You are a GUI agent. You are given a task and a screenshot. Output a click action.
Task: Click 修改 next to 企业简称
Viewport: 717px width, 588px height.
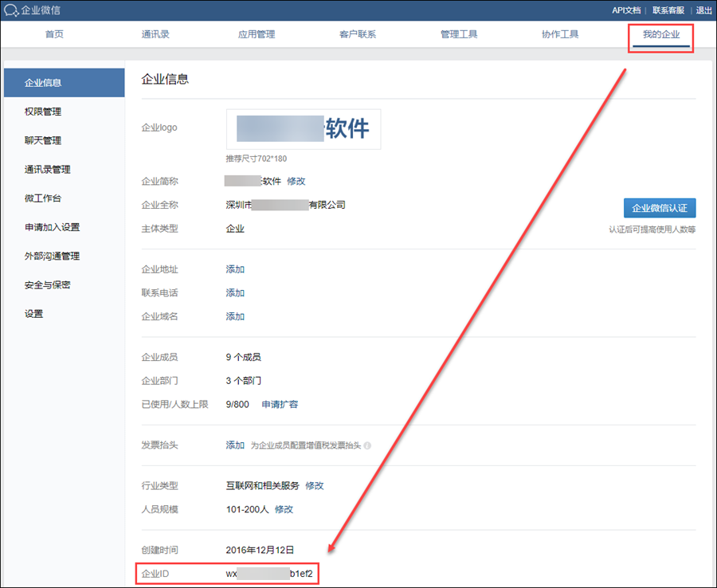(x=296, y=181)
